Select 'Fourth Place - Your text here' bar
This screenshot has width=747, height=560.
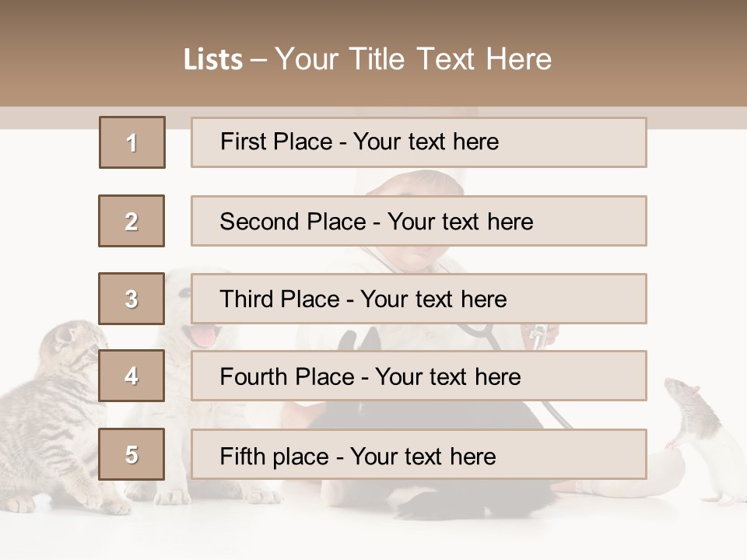(x=419, y=376)
